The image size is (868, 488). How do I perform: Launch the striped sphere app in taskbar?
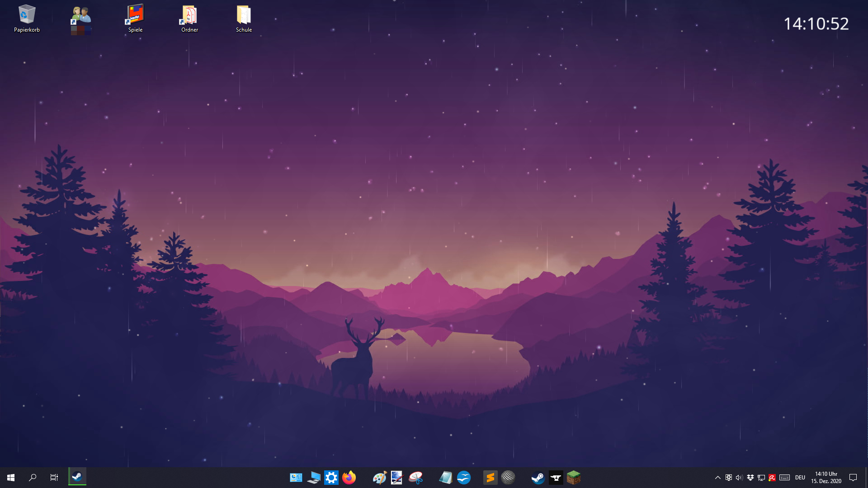tap(508, 478)
